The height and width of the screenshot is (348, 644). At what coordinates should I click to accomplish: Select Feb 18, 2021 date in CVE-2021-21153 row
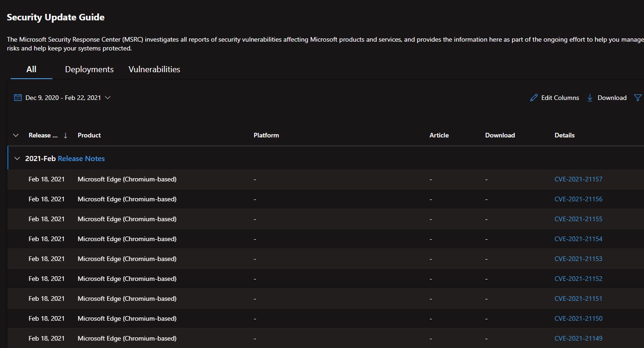click(47, 259)
